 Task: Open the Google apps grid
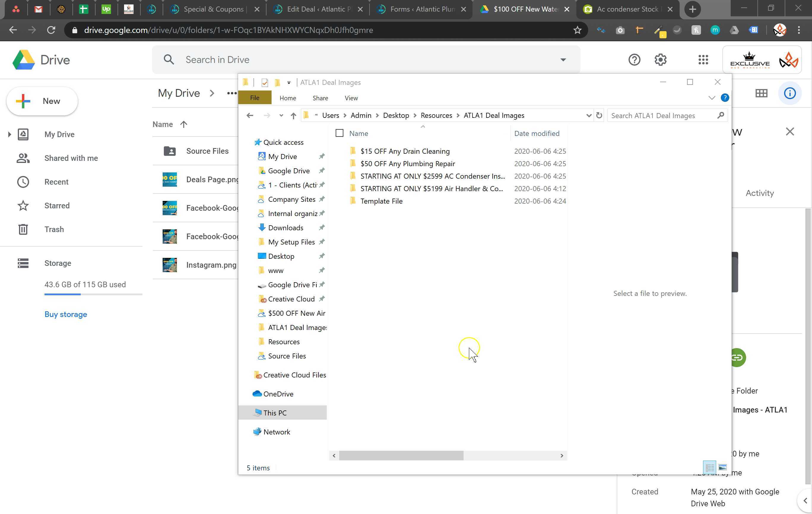tap(703, 60)
